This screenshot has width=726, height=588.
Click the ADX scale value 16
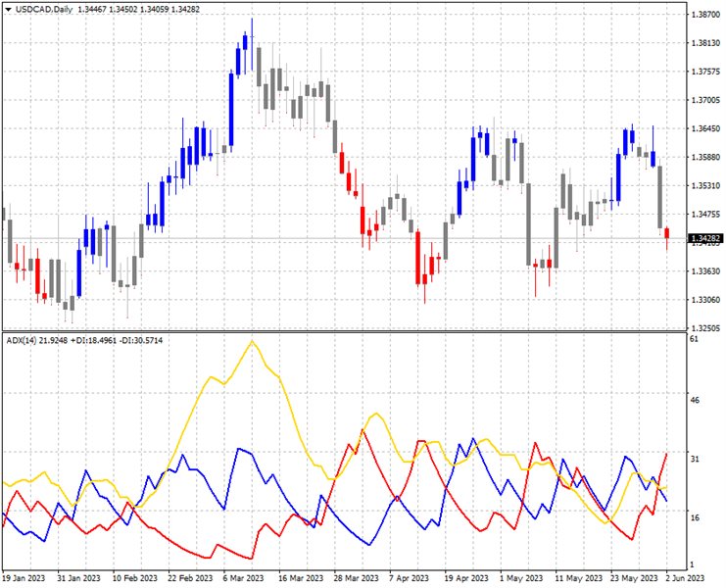(694, 518)
